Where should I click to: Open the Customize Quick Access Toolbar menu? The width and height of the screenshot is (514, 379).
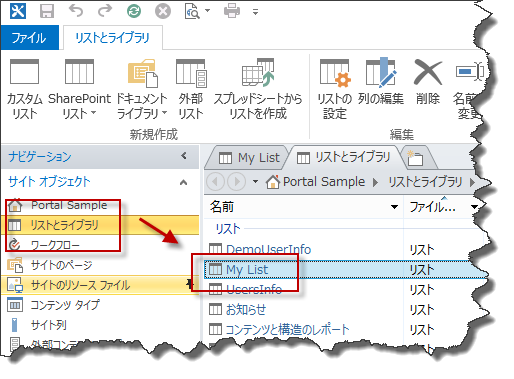[255, 12]
